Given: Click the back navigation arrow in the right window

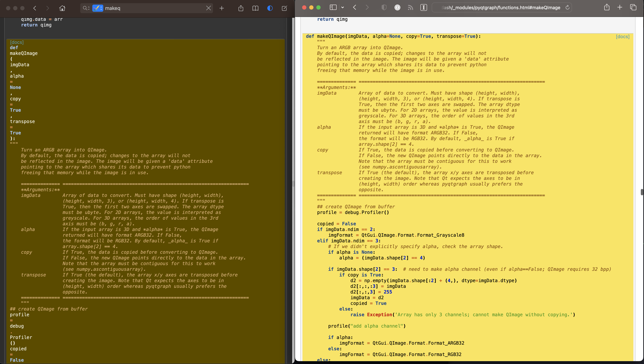Looking at the screenshot, I should (354, 7).
